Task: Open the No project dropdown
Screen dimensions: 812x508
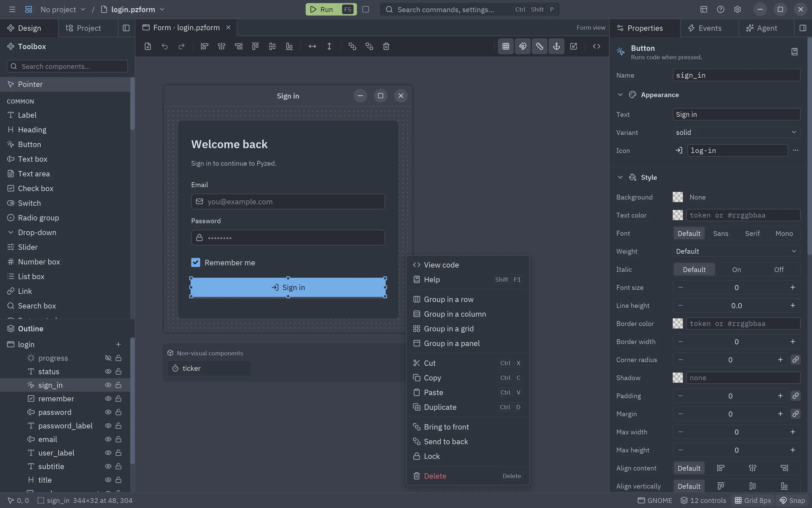Action: 63,9
